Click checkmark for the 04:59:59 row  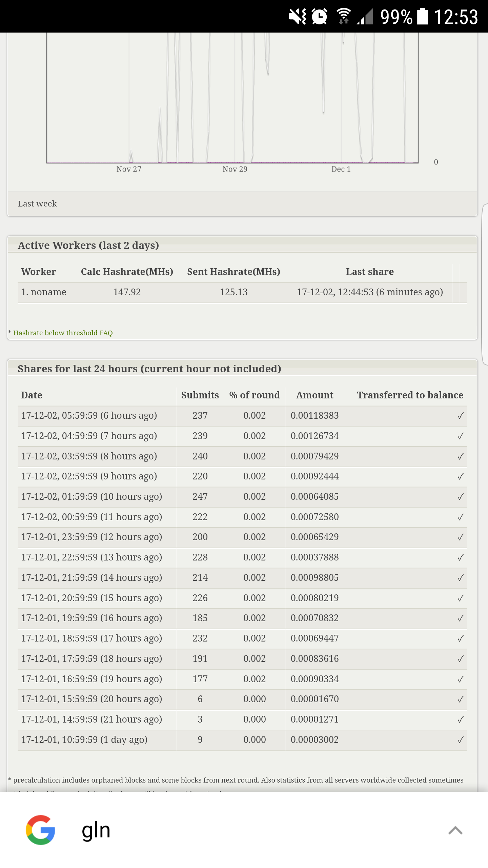(x=460, y=436)
